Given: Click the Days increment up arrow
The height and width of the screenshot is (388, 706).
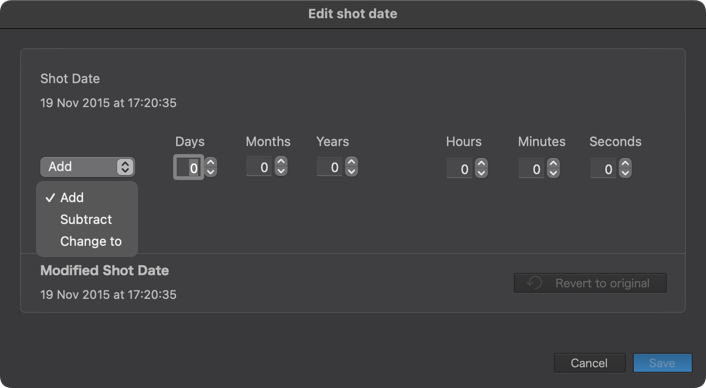Looking at the screenshot, I should pyautogui.click(x=210, y=162).
